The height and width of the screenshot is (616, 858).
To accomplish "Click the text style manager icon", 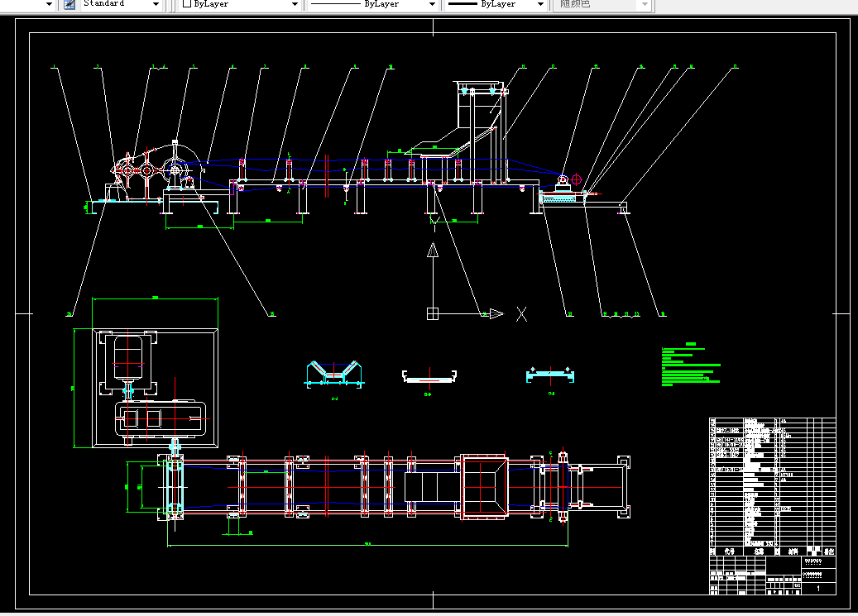I will (70, 4).
